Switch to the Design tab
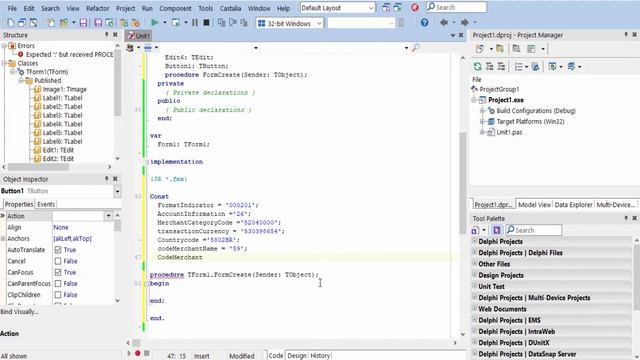This screenshot has height=360, width=640. 297,356
